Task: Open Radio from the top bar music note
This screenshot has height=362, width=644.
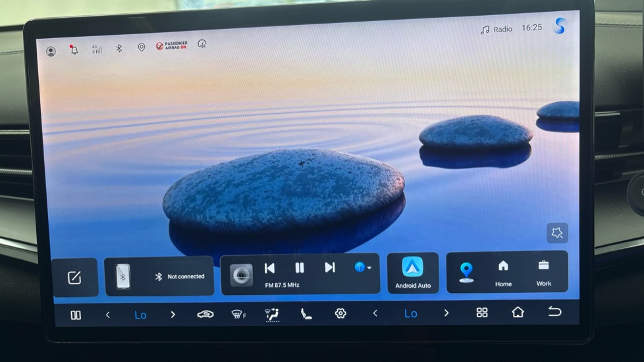Action: click(496, 30)
